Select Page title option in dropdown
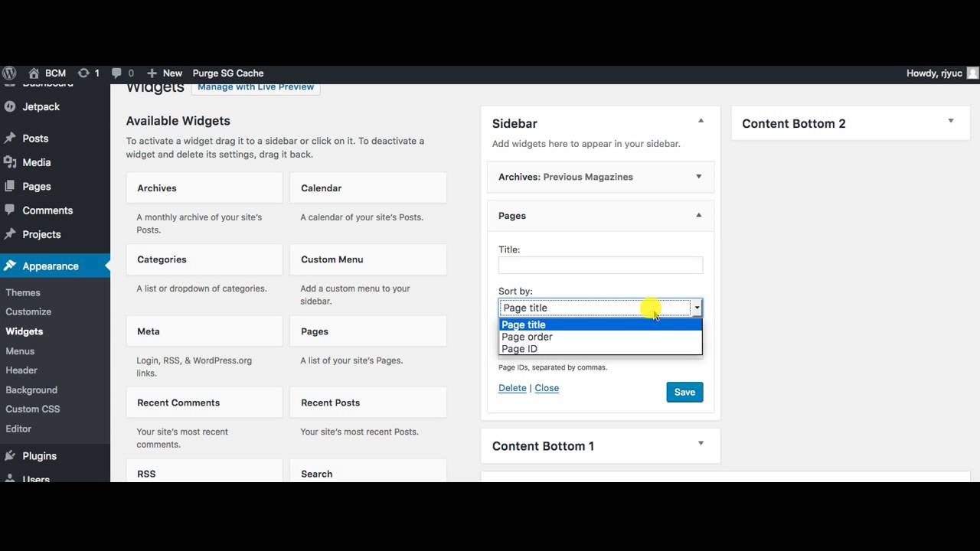The height and width of the screenshot is (551, 980). pyautogui.click(x=600, y=324)
